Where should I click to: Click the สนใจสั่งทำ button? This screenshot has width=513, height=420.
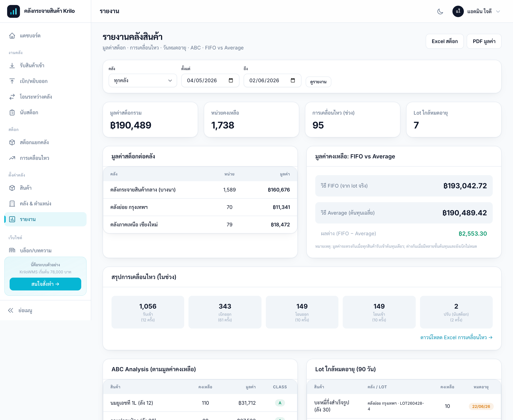click(x=46, y=284)
